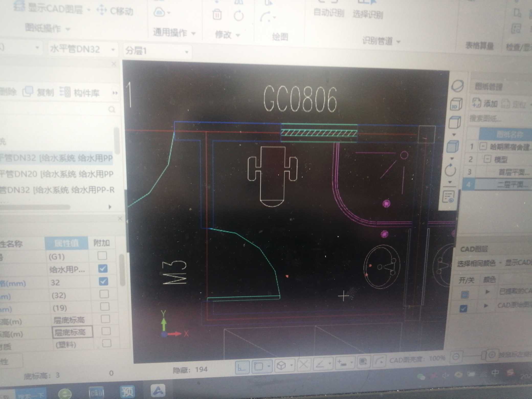Click the 3D box icon in status bar
The width and height of the screenshot is (532, 399).
click(x=281, y=365)
